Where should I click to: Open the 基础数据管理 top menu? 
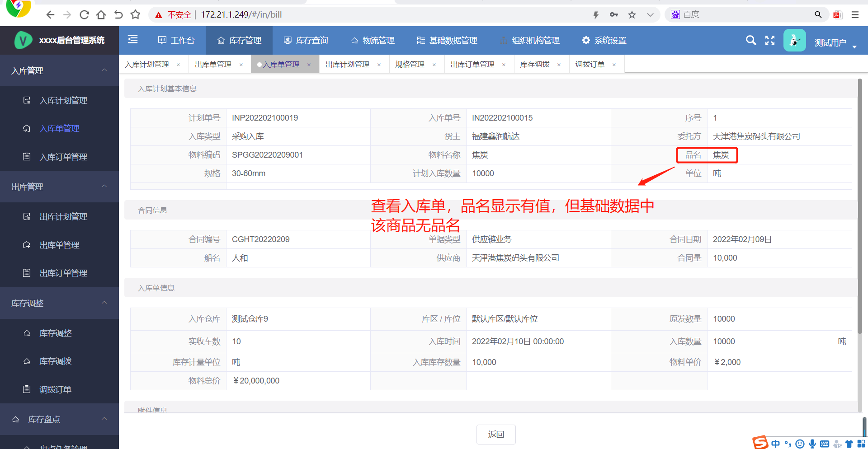click(x=447, y=40)
